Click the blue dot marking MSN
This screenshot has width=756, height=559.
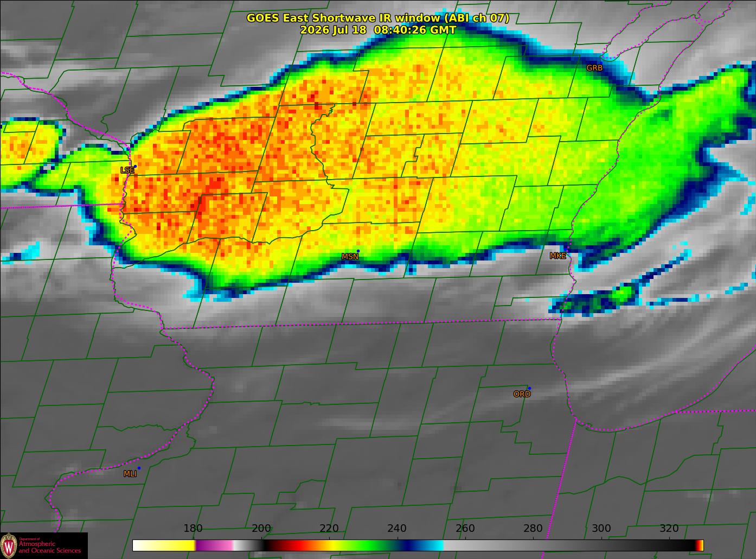point(358,251)
